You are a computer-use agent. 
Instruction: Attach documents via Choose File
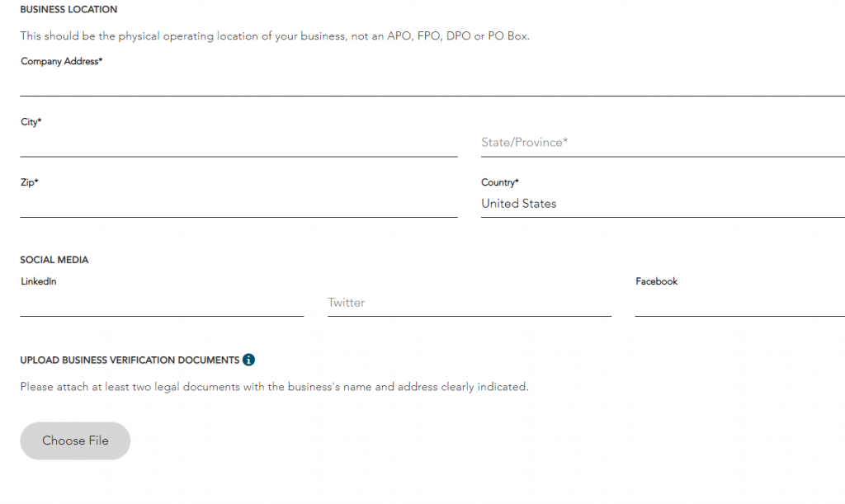click(74, 440)
